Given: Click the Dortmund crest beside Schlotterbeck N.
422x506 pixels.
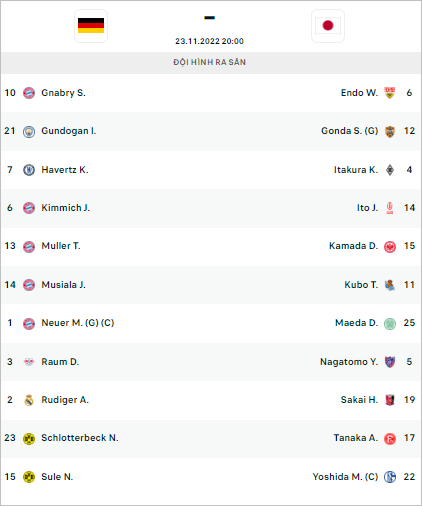Looking at the screenshot, I should [29, 438].
